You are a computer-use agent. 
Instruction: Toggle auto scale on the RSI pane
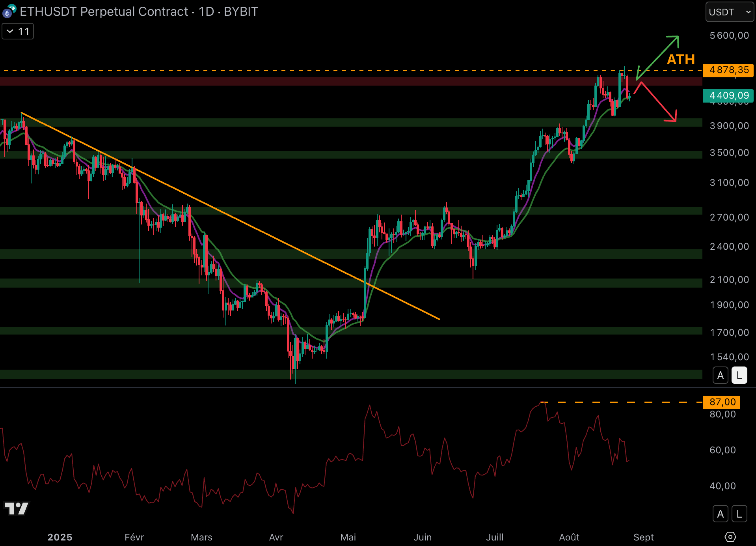coord(720,514)
